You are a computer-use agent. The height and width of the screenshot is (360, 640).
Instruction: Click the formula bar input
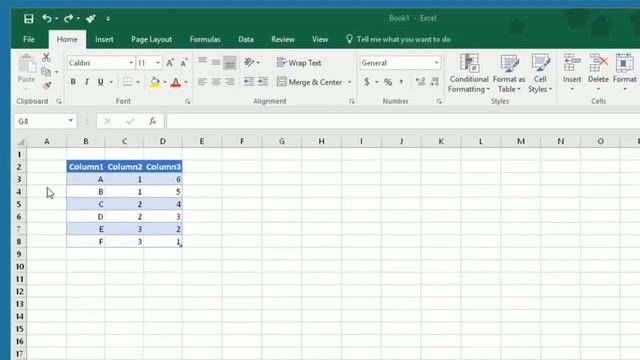[403, 121]
